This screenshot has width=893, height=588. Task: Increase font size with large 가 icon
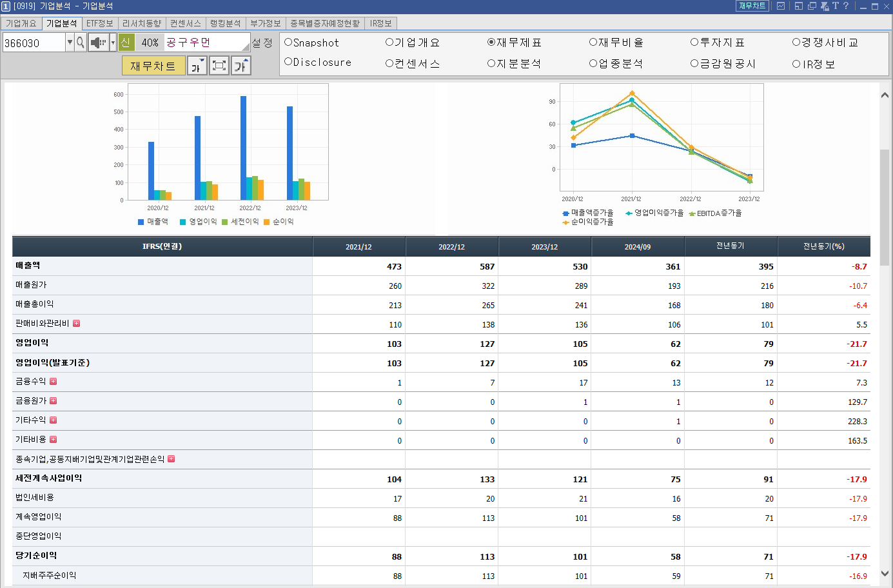(241, 66)
